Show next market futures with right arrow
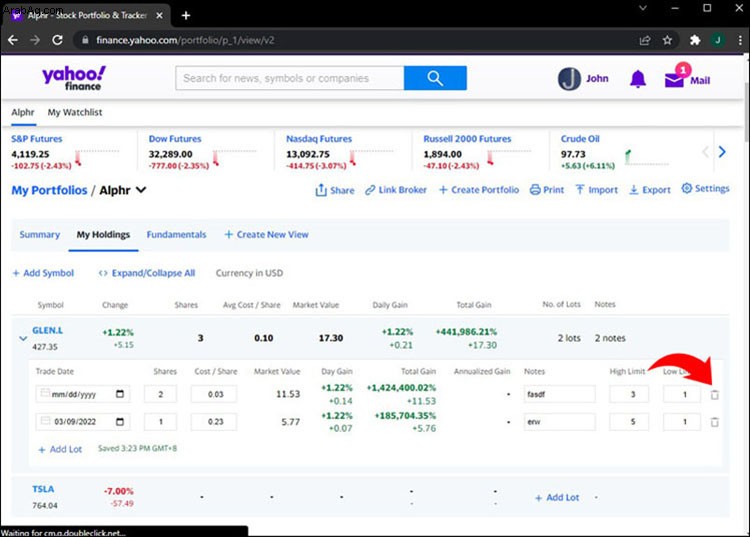Image resolution: width=750 pixels, height=537 pixels. [x=722, y=152]
